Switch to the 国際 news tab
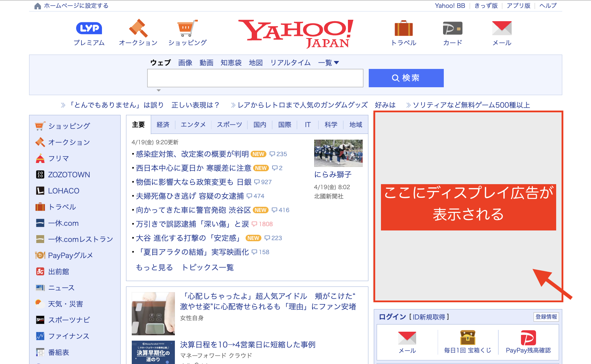 click(285, 125)
